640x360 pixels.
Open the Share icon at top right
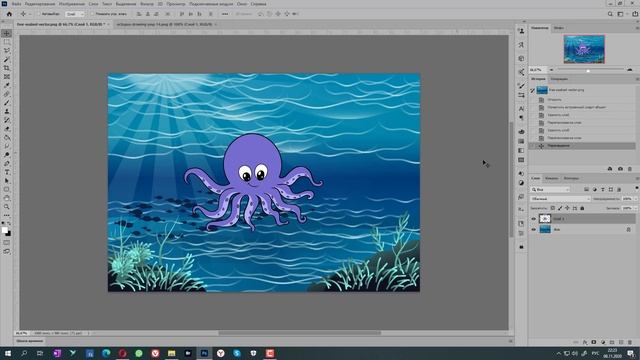tap(635, 14)
